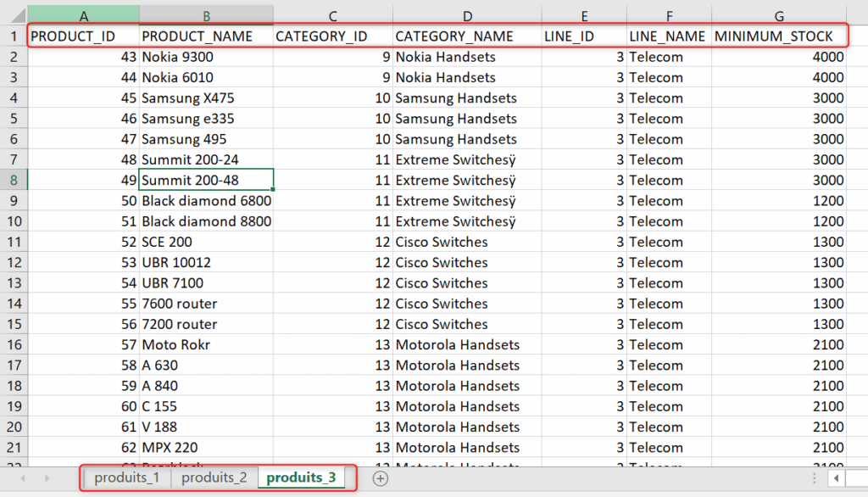This screenshot has height=497, width=868.
Task: Click the horizontal scrollbar left arrow
Action: tap(836, 478)
